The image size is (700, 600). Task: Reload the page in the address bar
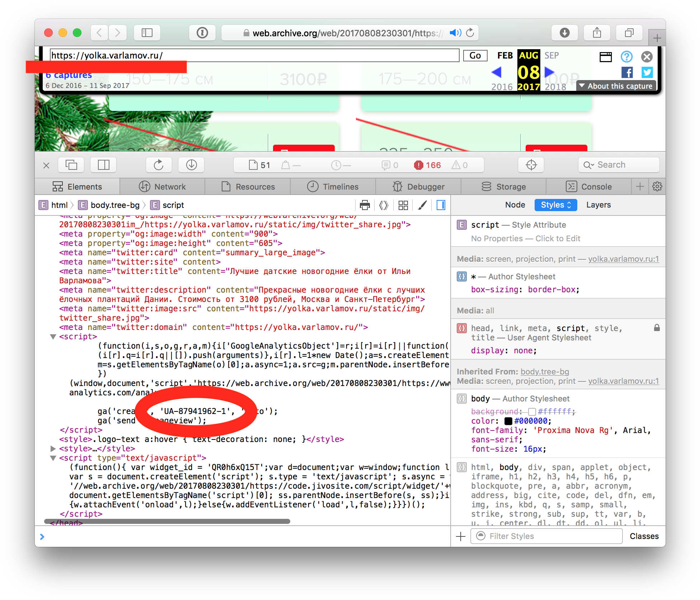click(x=470, y=33)
